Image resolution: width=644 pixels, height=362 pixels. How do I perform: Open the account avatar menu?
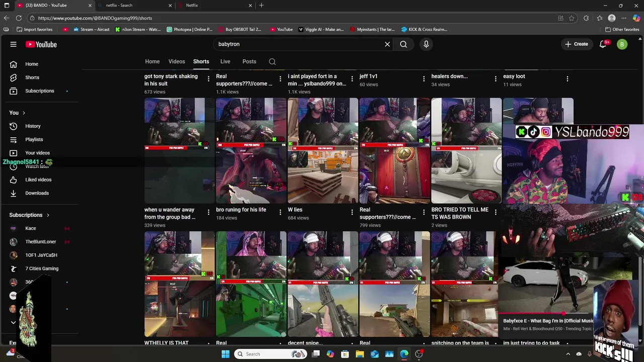pyautogui.click(x=622, y=44)
